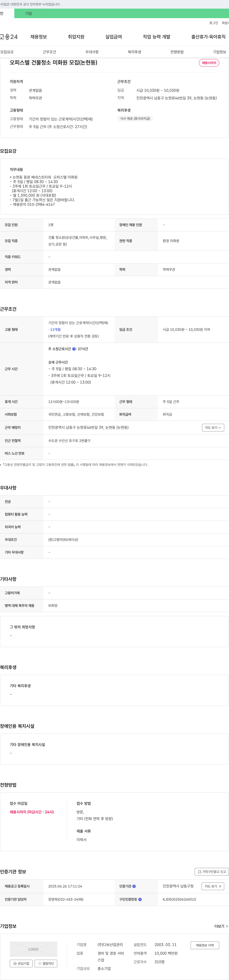The height and width of the screenshot is (980, 229).
Task: Click the 구인인증번호 KJDE002506260015 value
Action: coord(179,899)
